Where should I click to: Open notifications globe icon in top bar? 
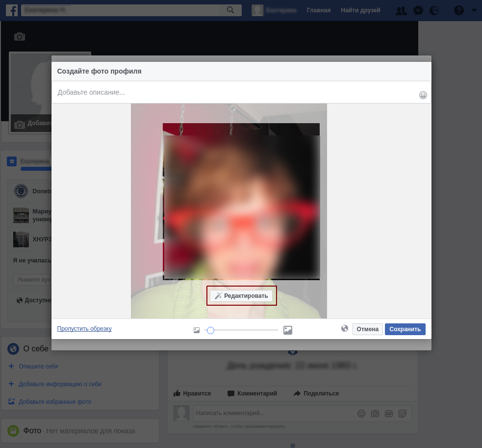[x=434, y=10]
